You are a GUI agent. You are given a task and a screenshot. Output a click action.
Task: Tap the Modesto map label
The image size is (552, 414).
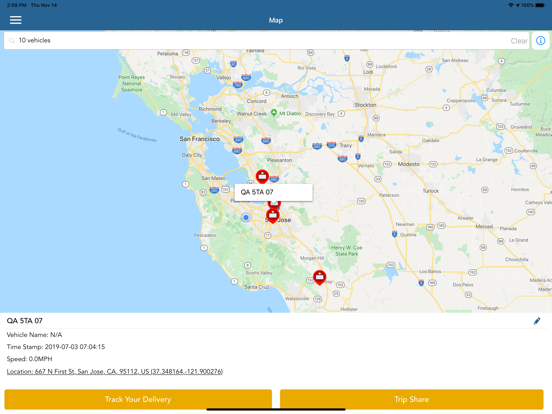pyautogui.click(x=408, y=164)
